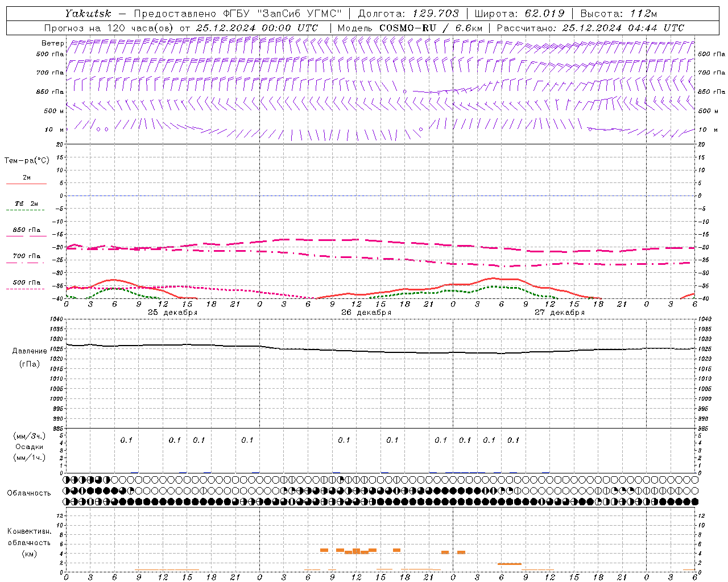The width and height of the screenshot is (728, 582).
Task: Click the date label "26 декабря"
Action: (366, 313)
